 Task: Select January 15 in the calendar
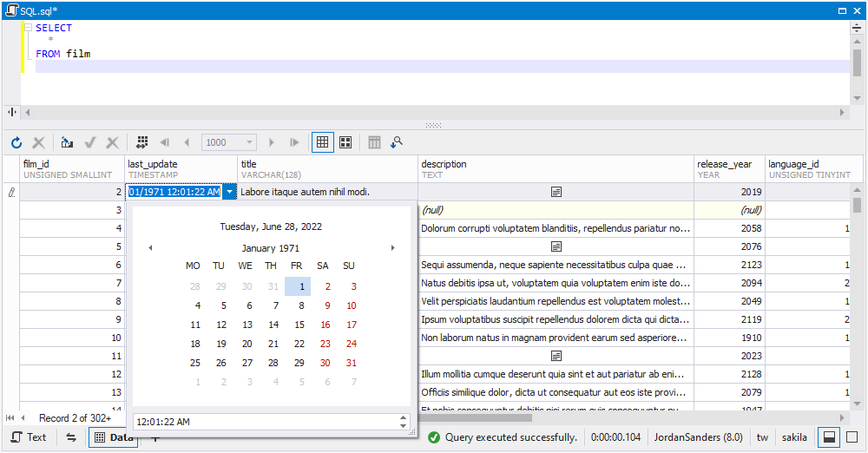point(299,325)
